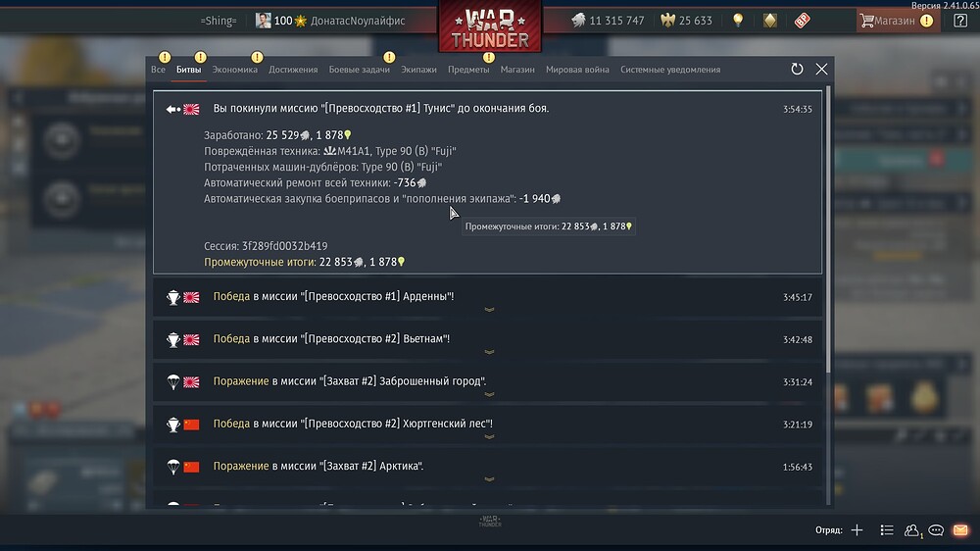Image resolution: width=980 pixels, height=551 pixels.
Task: Open the mail envelope icon at the bottom right
Action: point(960,530)
